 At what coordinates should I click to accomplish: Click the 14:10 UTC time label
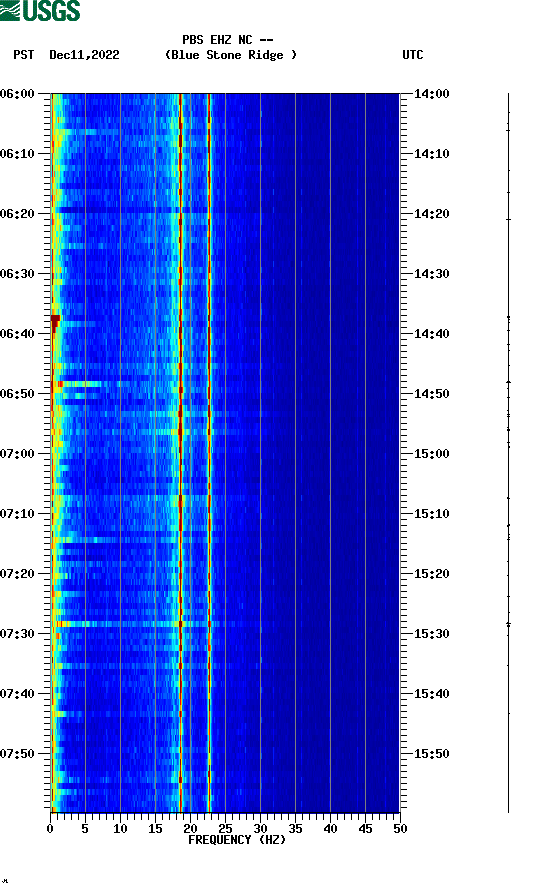coord(431,154)
